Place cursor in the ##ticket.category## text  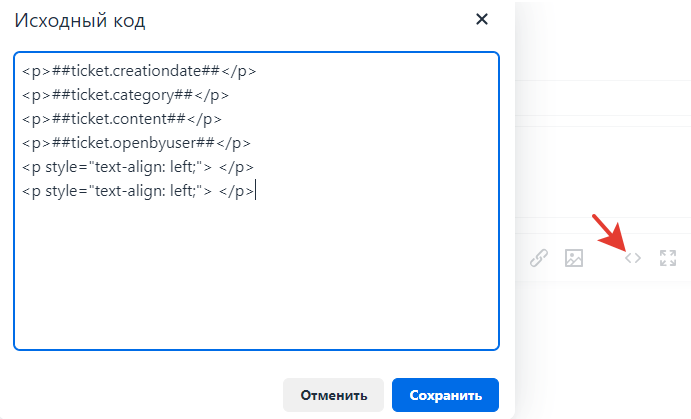click(122, 95)
